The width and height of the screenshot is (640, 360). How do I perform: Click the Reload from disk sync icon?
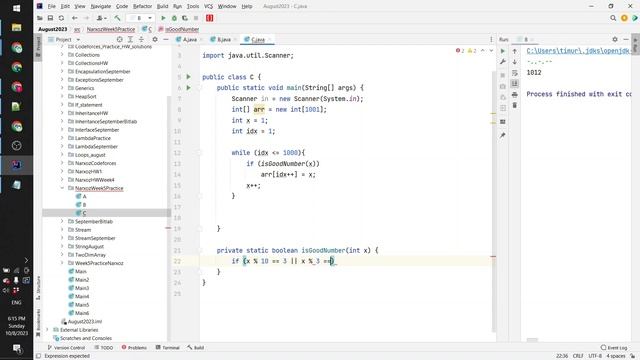click(x=61, y=18)
